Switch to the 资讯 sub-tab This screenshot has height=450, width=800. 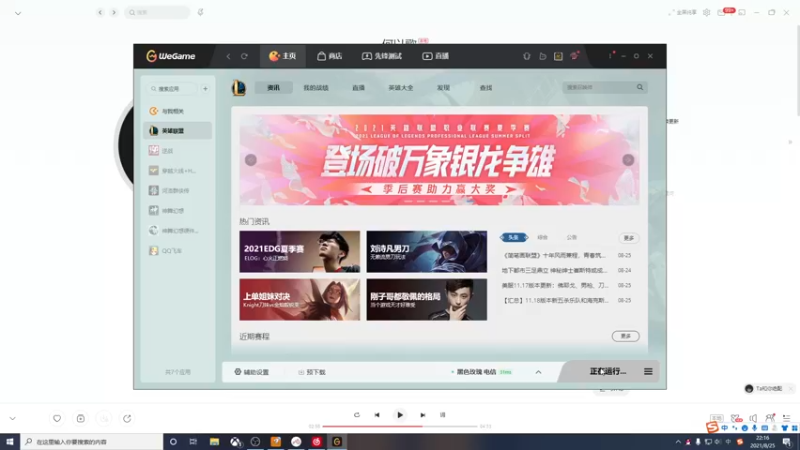point(273,88)
